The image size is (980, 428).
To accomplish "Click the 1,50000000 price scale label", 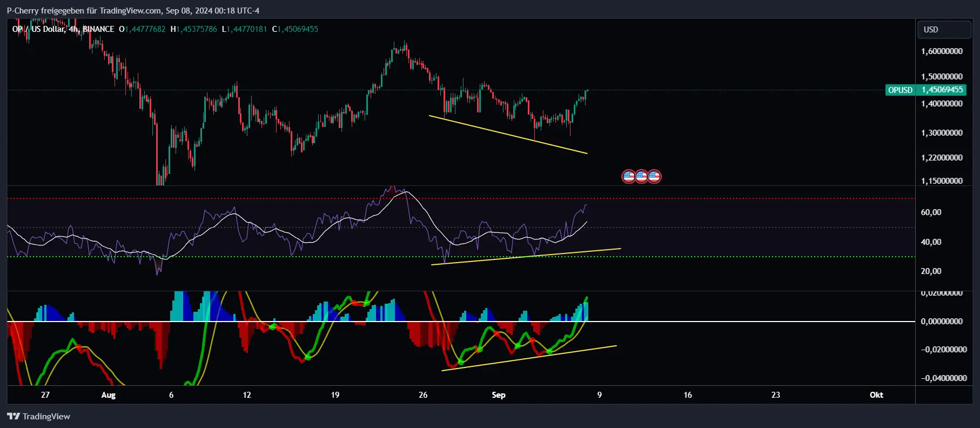I will (942, 77).
